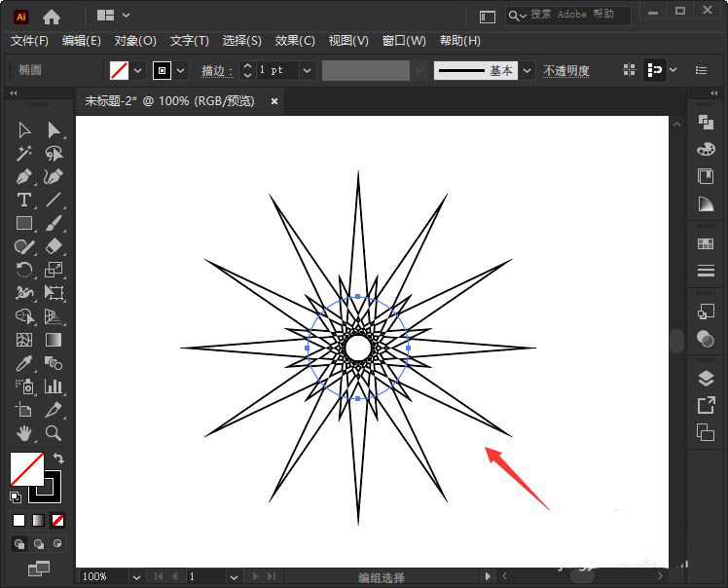This screenshot has width=728, height=588.
Task: Select the Scale tool
Action: click(54, 270)
